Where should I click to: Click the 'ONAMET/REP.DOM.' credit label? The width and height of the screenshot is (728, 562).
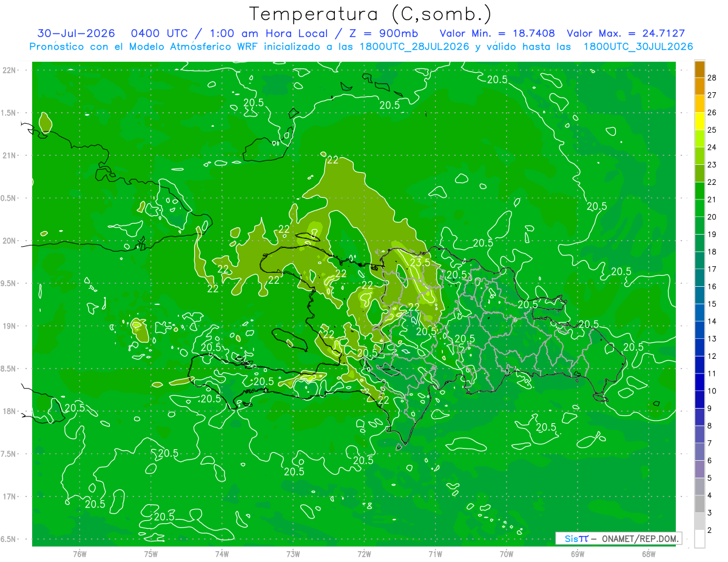pyautogui.click(x=639, y=538)
